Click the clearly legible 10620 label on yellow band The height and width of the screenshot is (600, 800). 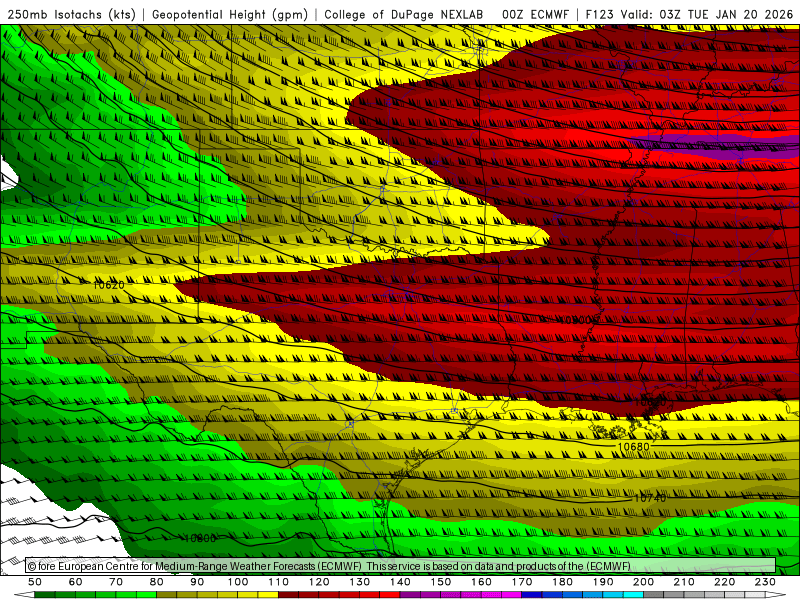[109, 285]
